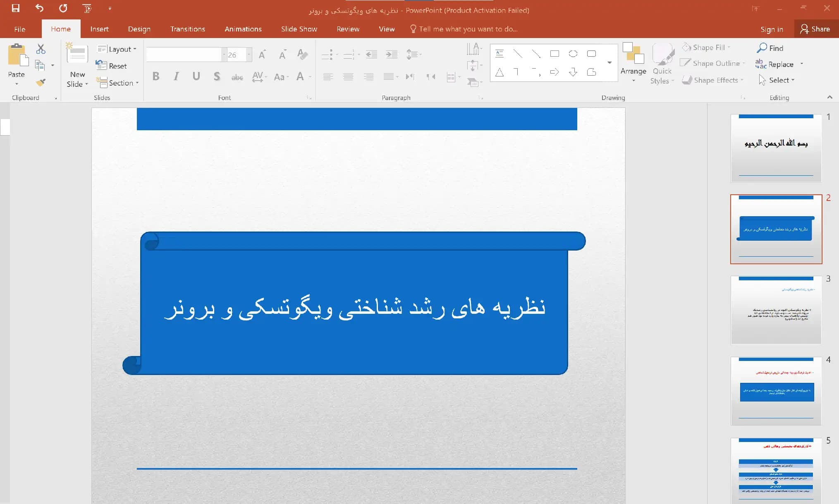Open the Select dropdown in Editing
Screen dimensions: 839x504
pos(776,80)
